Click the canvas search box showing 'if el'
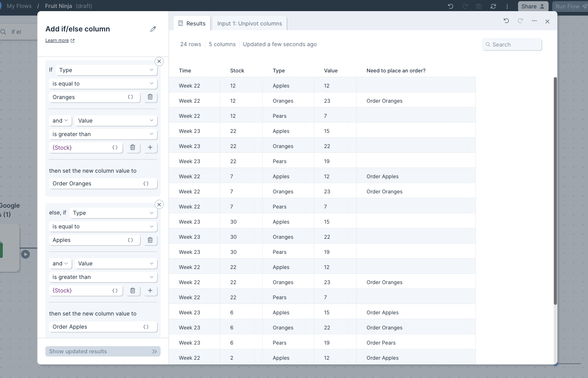The width and height of the screenshot is (588, 378). [19, 32]
